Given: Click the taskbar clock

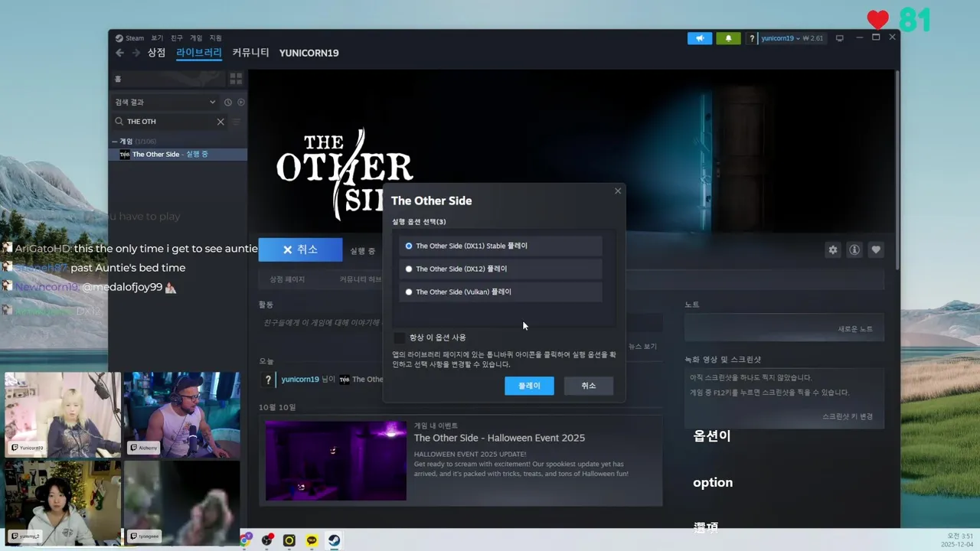Looking at the screenshot, I should [x=957, y=540].
